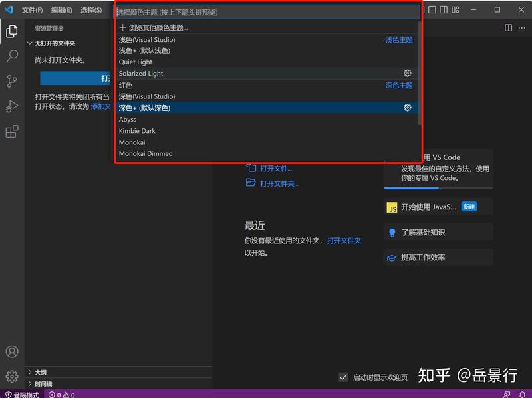The image size is (532, 398).
Task: Click the 选择颜色主题 search input field
Action: pos(268,12)
